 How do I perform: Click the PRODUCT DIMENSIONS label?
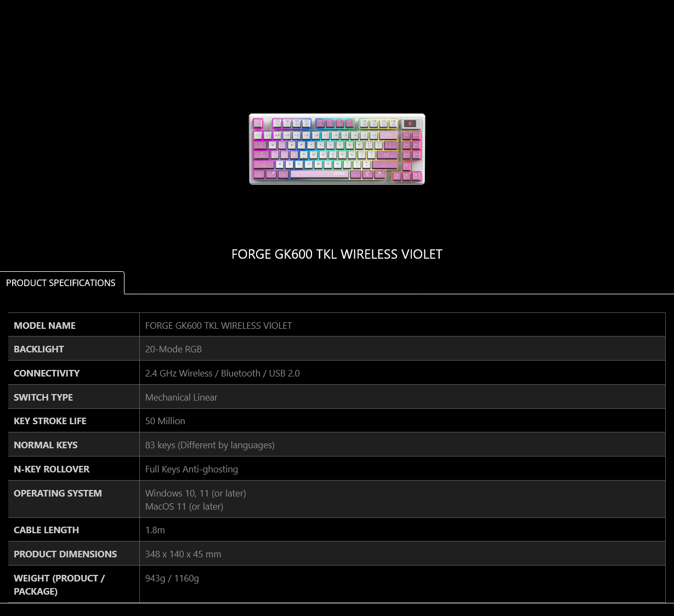(65, 554)
